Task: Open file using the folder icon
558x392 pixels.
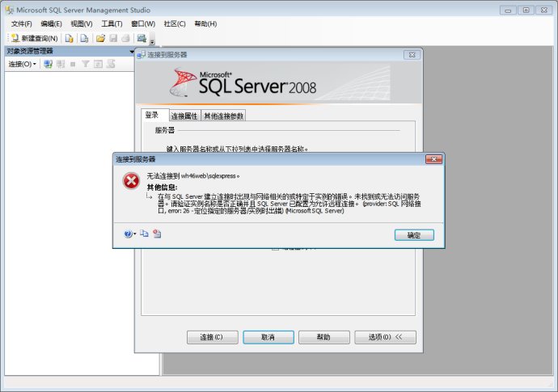Action: (100, 38)
